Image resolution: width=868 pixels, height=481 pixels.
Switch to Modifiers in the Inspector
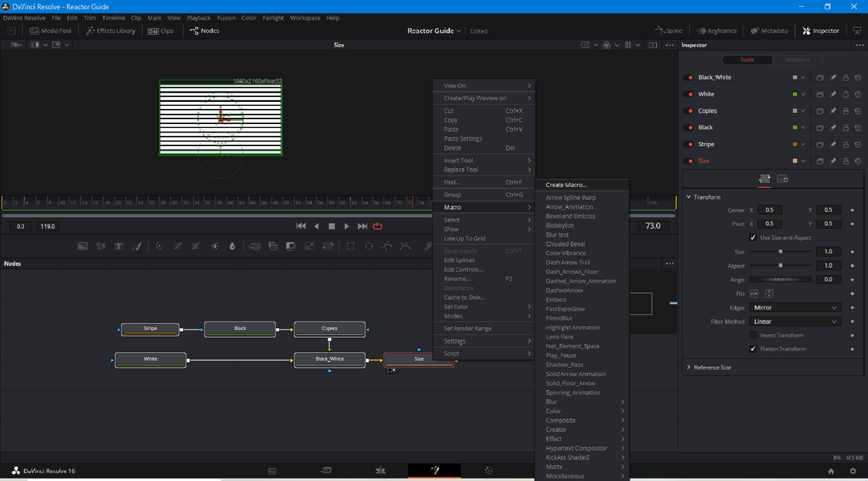click(798, 60)
